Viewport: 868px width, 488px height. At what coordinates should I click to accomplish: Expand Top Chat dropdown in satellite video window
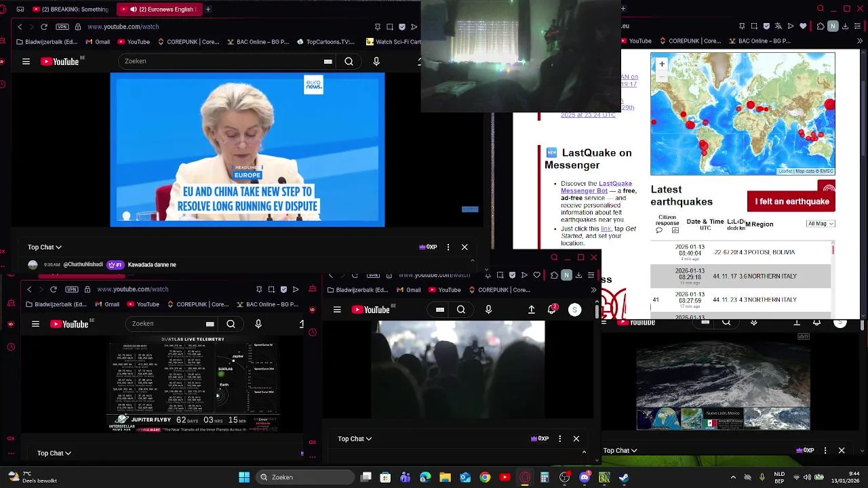620,450
